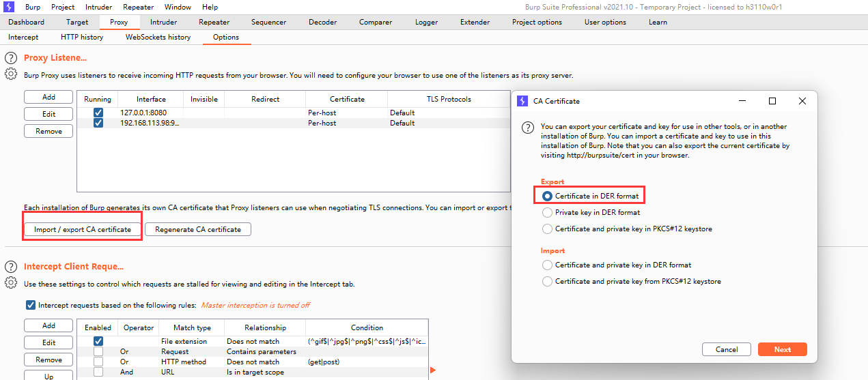Enable the HTTP method intercept rule
The width and height of the screenshot is (868, 380).
98,362
